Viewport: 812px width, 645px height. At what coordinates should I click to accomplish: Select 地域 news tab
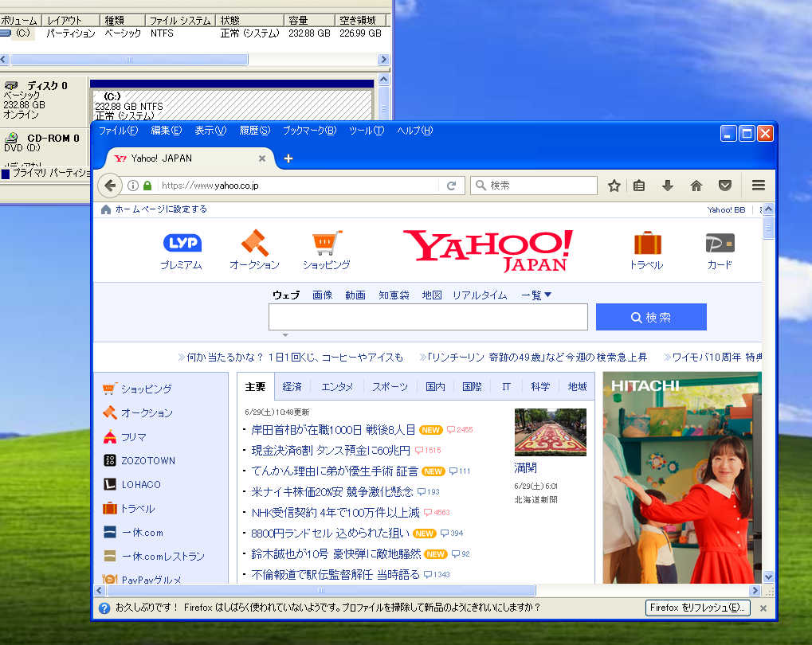(x=577, y=387)
